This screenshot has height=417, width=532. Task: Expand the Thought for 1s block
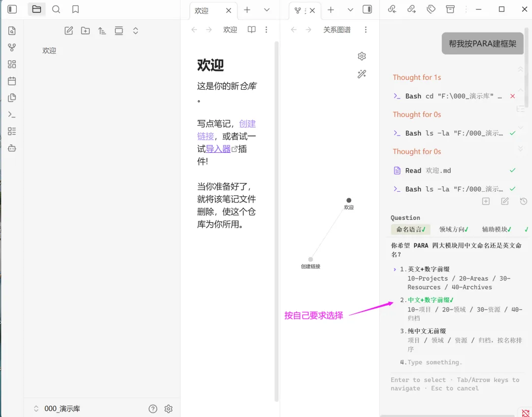pos(417,77)
